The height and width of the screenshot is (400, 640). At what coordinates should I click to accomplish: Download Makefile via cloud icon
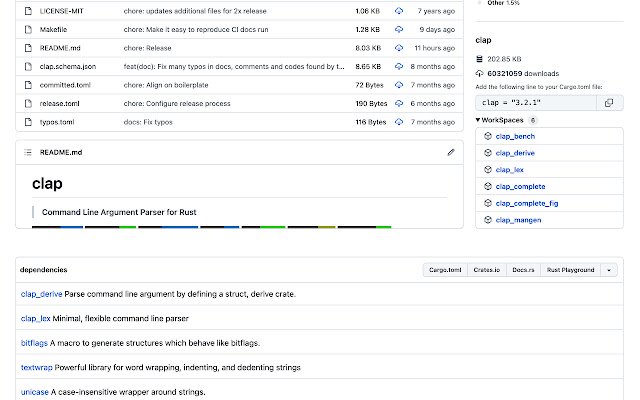(399, 29)
